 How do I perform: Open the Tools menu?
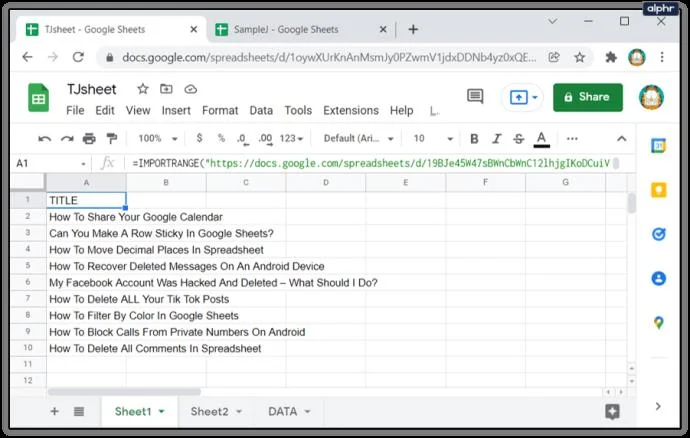[x=298, y=110]
